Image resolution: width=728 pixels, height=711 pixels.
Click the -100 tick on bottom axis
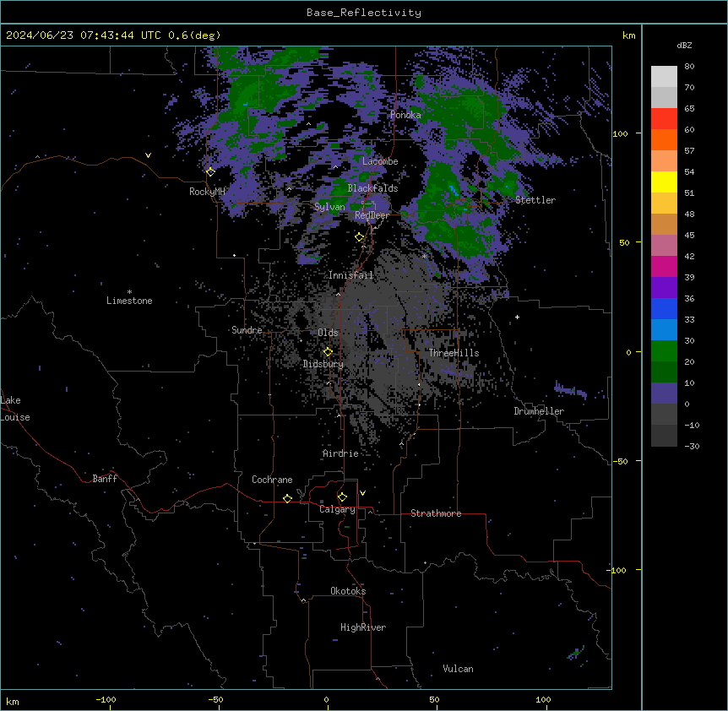click(x=106, y=700)
